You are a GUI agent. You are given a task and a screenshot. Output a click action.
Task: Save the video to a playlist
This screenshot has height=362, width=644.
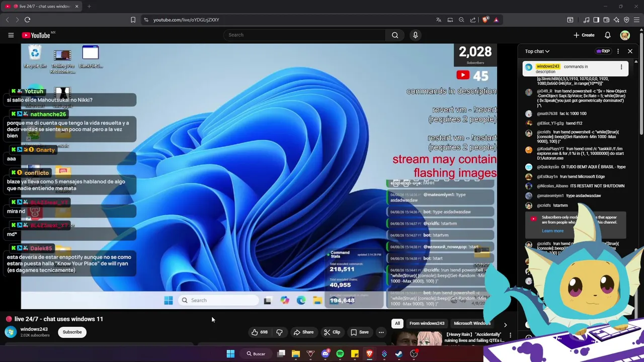360,332
